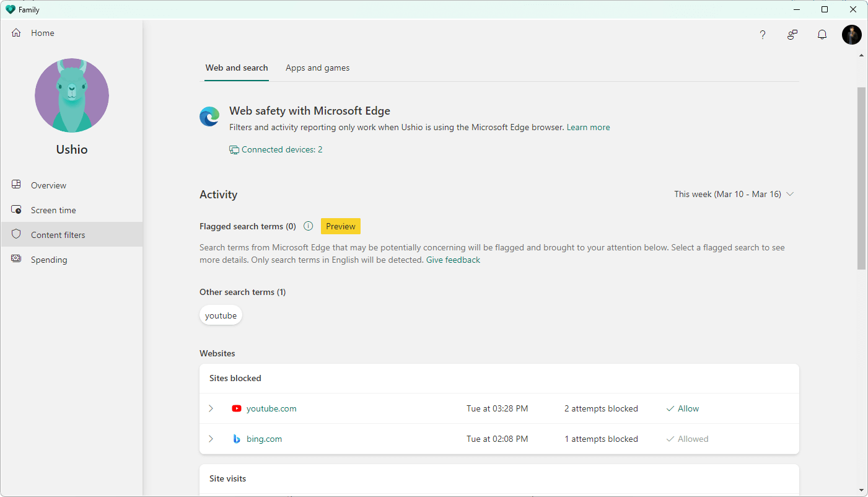The image size is (868, 497).
Task: Open the Home page in the sidebar
Action: pyautogui.click(x=72, y=33)
